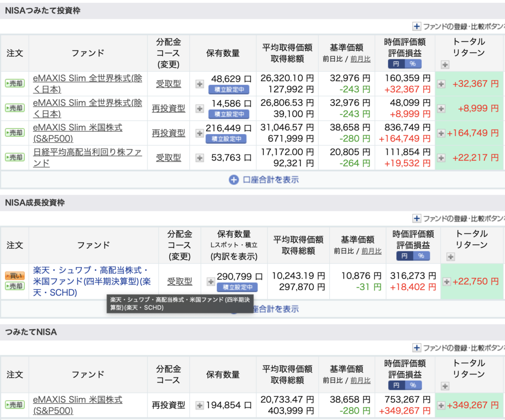Screen dimensions: 505x420
Task: Select 円 display in NISA成長投資枠 header
Action: point(404,256)
